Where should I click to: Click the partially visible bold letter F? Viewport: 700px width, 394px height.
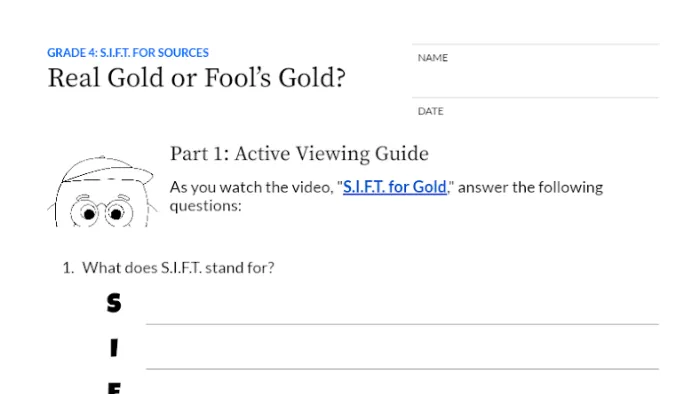pos(114,388)
